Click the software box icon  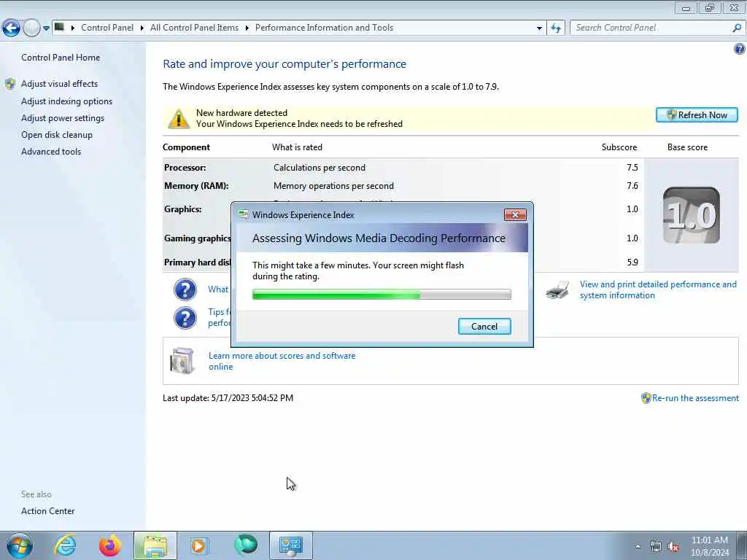[182, 361]
